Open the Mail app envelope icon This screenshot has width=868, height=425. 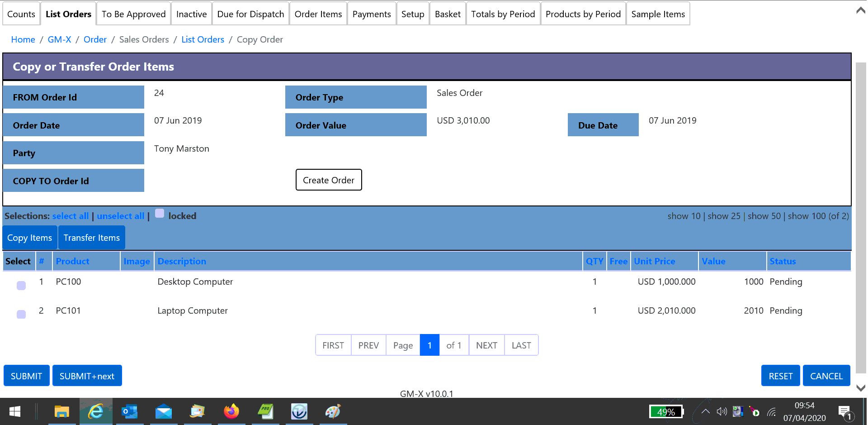click(x=164, y=411)
